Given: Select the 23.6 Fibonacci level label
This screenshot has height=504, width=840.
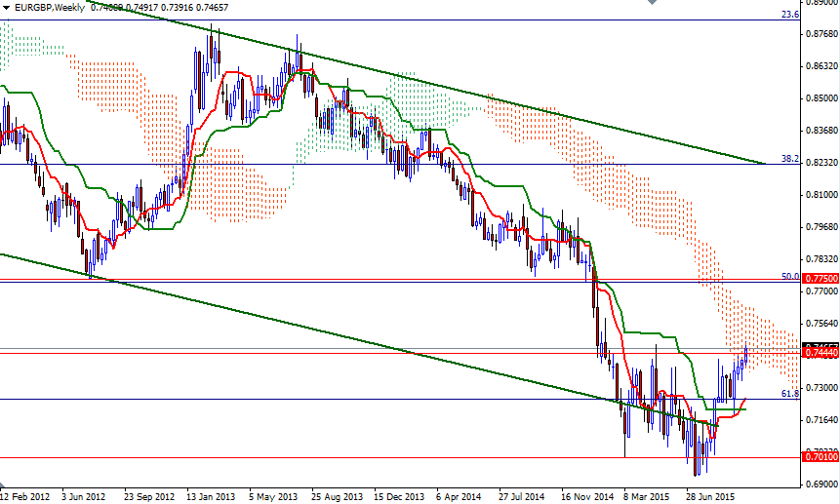Looking at the screenshot, I should pyautogui.click(x=790, y=15).
